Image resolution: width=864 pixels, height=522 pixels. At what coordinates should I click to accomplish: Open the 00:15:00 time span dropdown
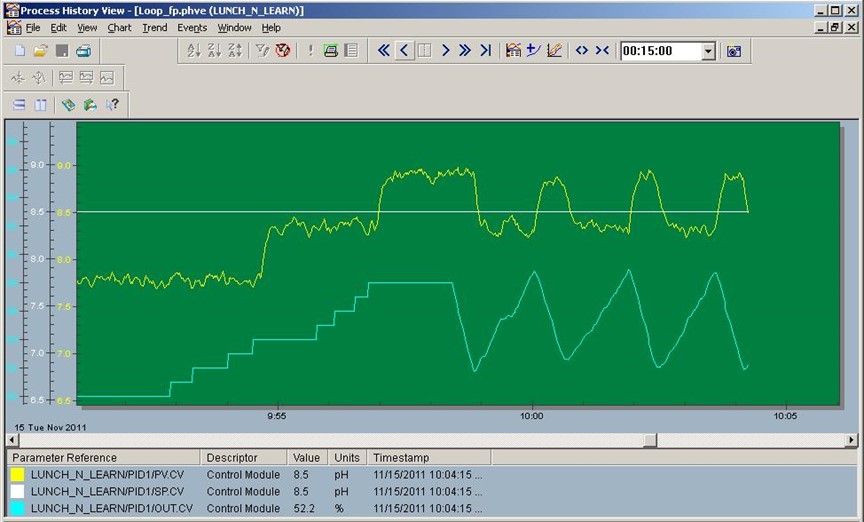point(708,51)
